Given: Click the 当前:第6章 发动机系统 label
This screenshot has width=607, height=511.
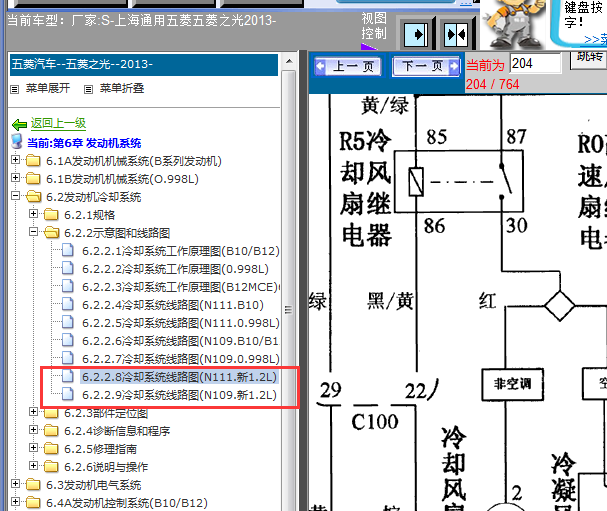Looking at the screenshot, I should coord(84,143).
